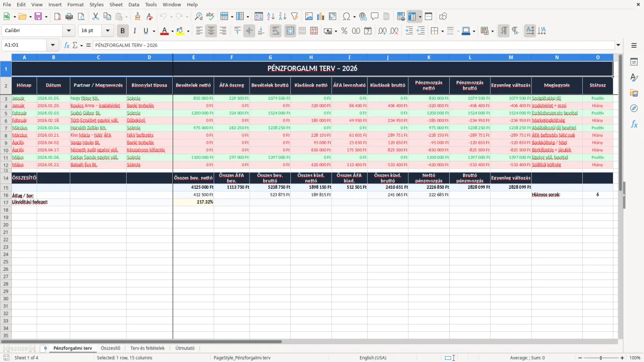Zoom in with the plus button

tap(623, 358)
